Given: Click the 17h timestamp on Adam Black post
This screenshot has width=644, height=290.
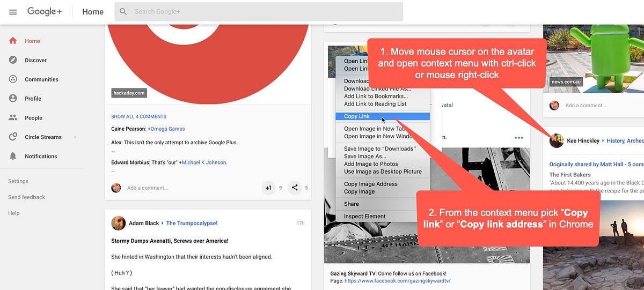Looking at the screenshot, I should click(300, 223).
